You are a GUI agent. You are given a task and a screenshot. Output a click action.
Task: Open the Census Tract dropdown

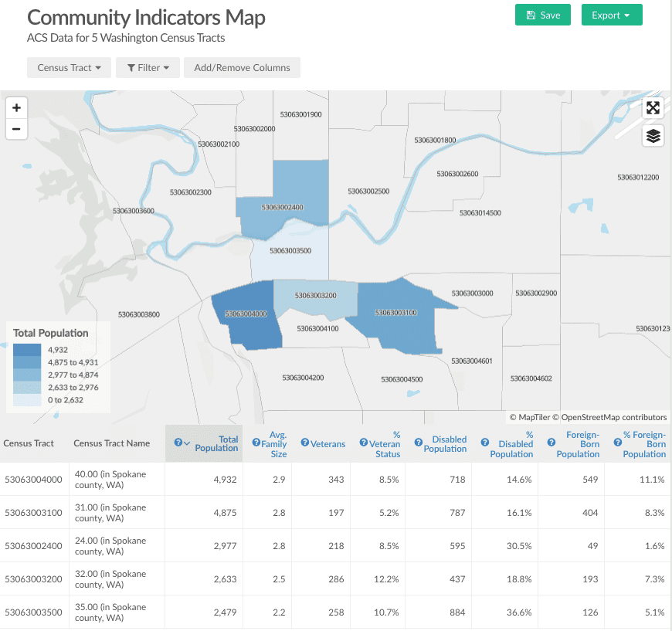[x=69, y=68]
